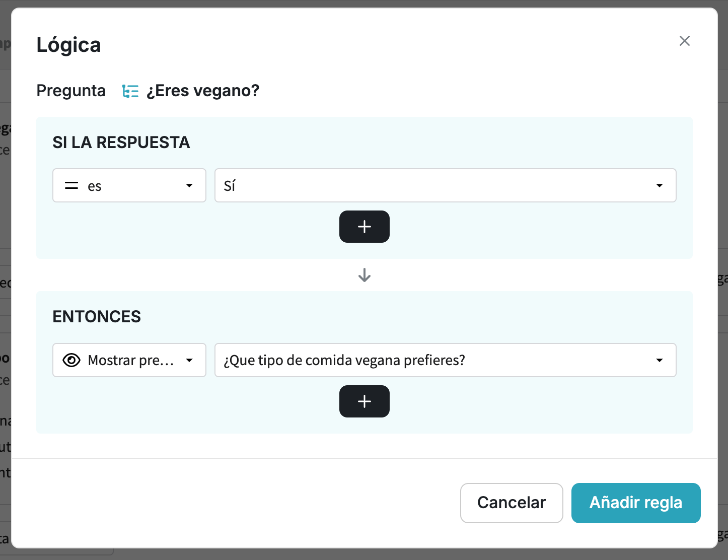Click the 'Lógica' dialog heading
The width and height of the screenshot is (728, 560).
click(68, 45)
